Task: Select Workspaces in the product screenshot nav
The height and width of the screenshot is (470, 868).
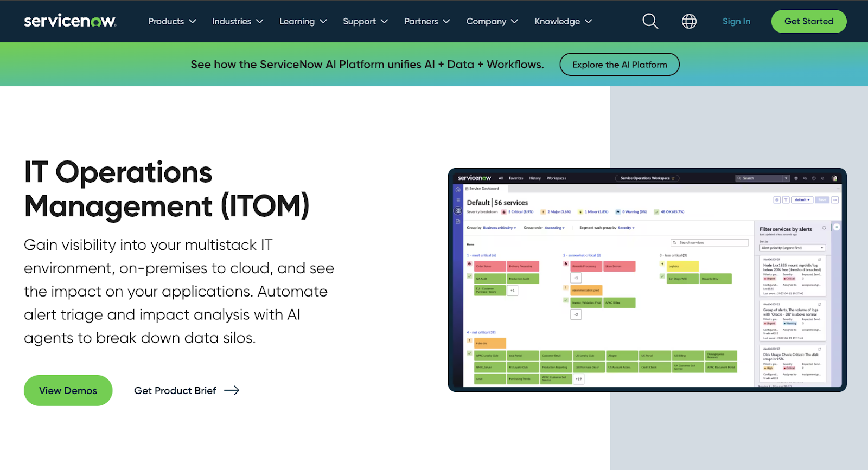Action: (557, 178)
